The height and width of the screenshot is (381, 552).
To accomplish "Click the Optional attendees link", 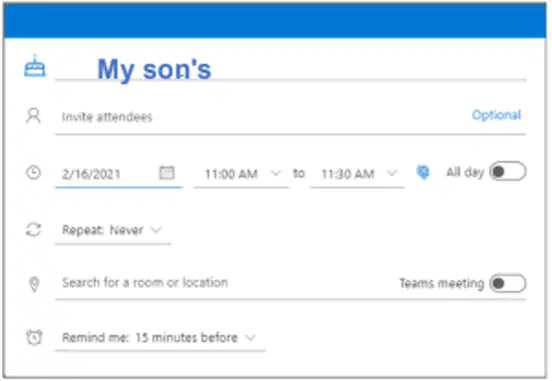I will (496, 115).
